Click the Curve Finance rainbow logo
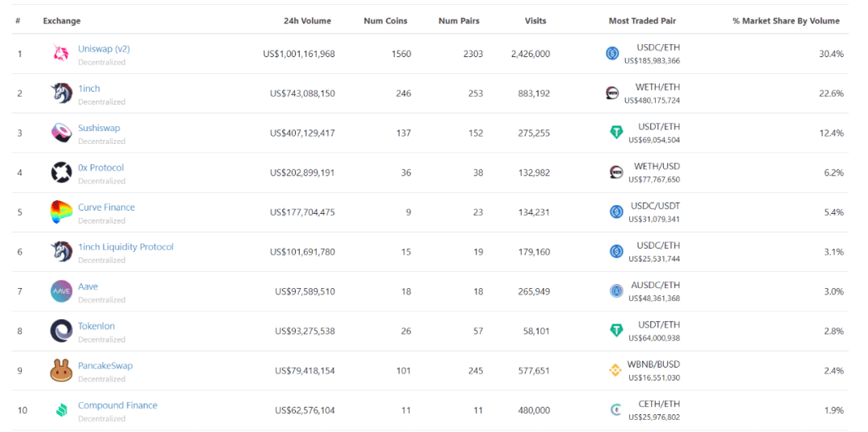868x432 pixels. [61, 212]
